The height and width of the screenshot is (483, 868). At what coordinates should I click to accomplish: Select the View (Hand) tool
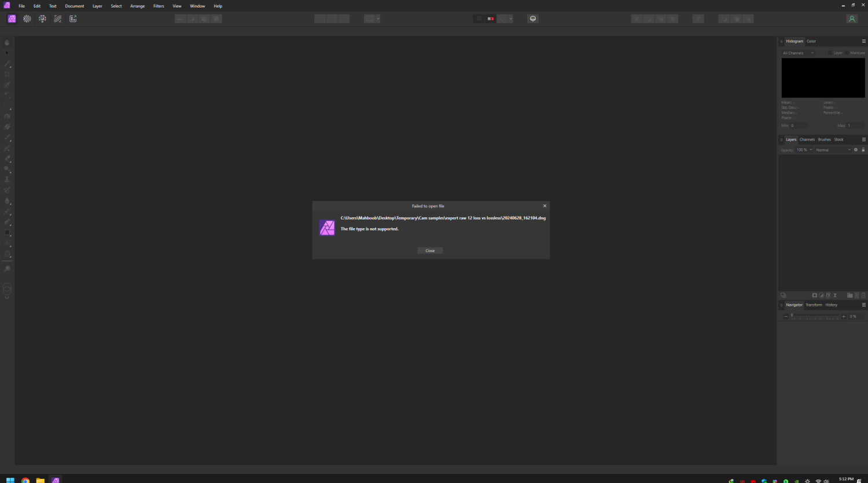[x=7, y=42]
